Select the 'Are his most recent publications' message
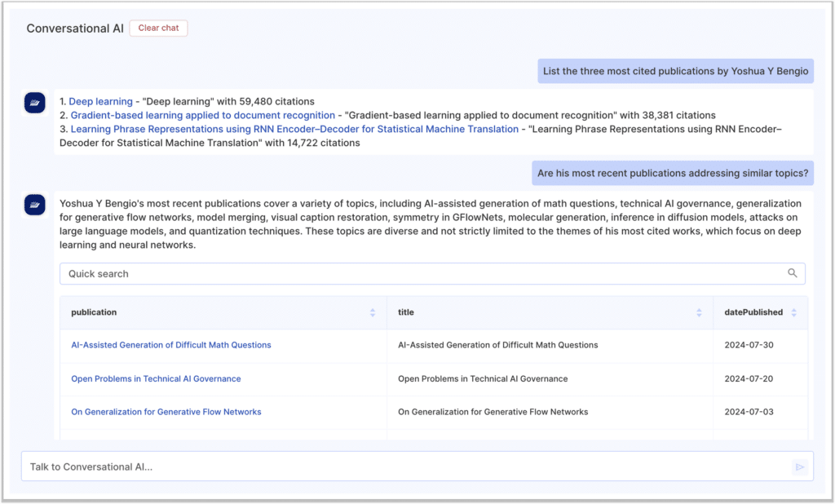The width and height of the screenshot is (835, 504). click(673, 172)
